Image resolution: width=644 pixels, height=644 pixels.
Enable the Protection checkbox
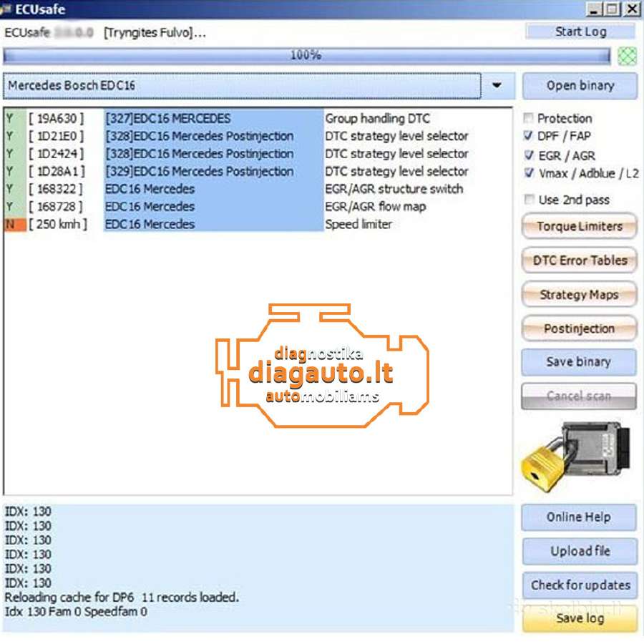(x=529, y=118)
